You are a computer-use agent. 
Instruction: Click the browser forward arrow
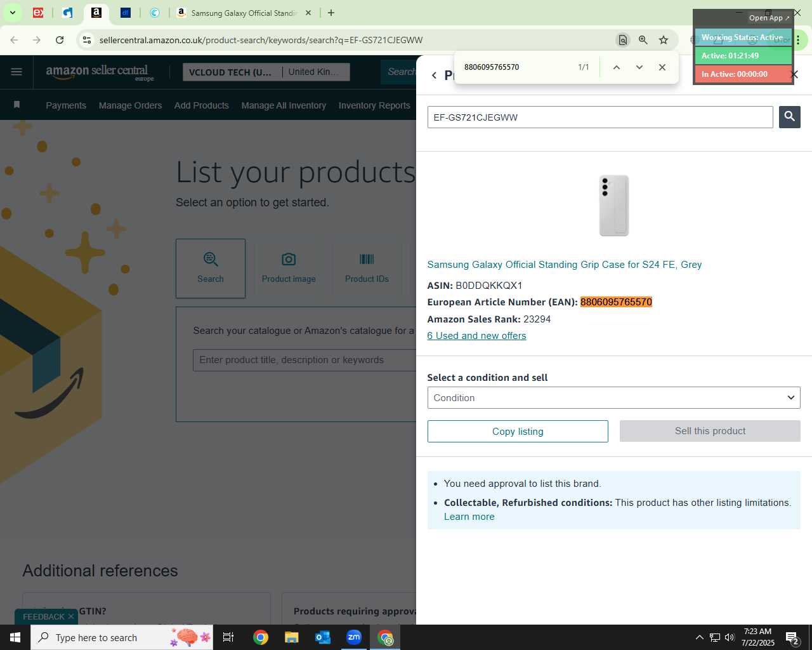tap(37, 40)
